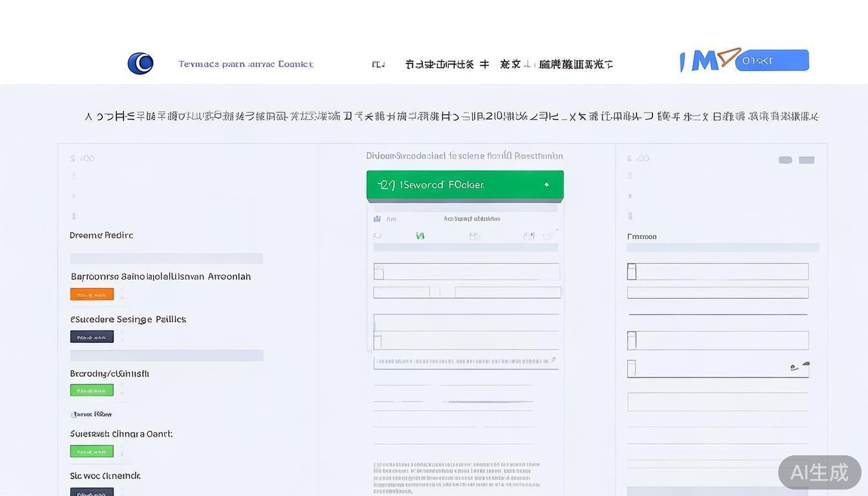Expand the green '1Sevorcd FOcloer' banner
868x496 pixels.
click(464, 185)
